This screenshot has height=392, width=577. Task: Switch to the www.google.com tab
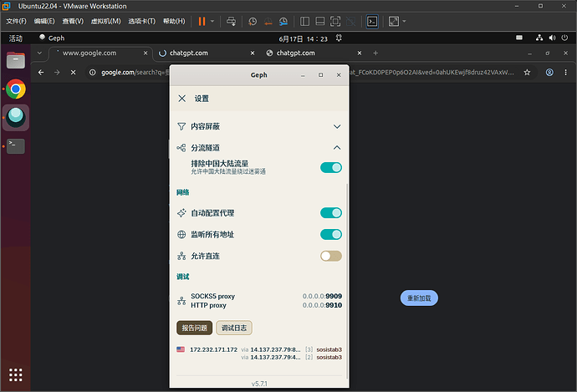pos(100,53)
